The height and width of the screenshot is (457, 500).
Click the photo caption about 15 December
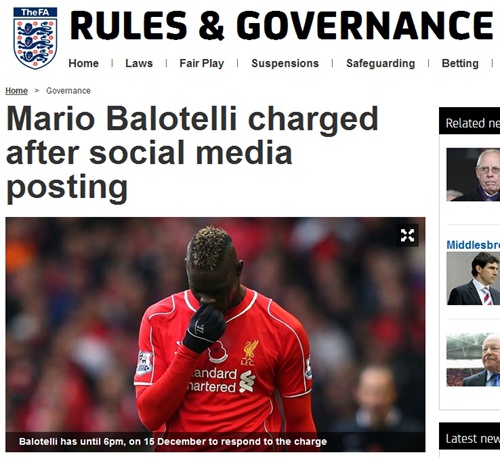click(173, 442)
